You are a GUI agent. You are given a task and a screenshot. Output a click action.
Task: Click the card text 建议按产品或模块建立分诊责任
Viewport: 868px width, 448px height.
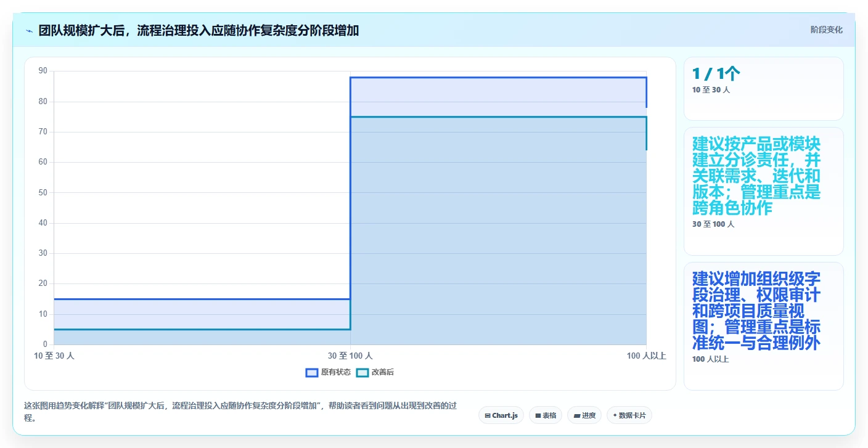(757, 176)
